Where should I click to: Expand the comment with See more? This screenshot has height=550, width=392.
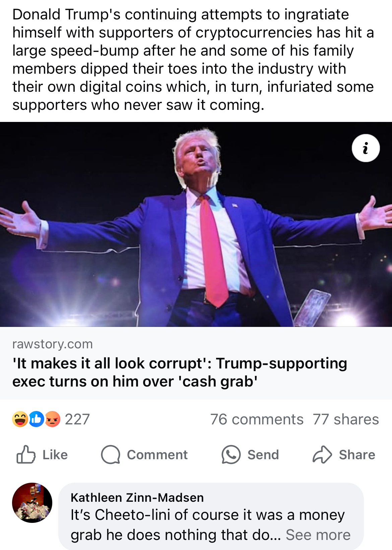click(x=318, y=535)
